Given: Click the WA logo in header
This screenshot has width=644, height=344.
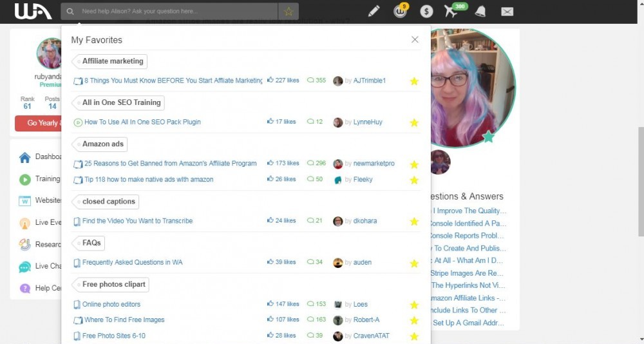Looking at the screenshot, I should pos(33,11).
